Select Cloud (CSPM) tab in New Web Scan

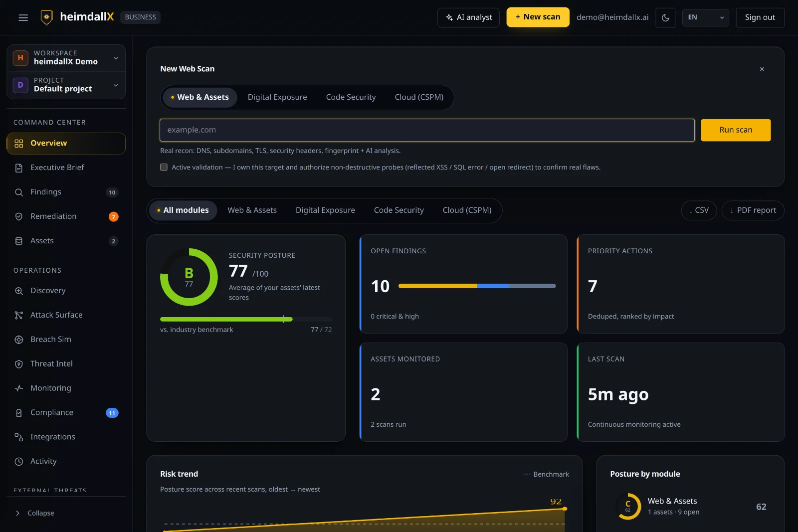419,97
